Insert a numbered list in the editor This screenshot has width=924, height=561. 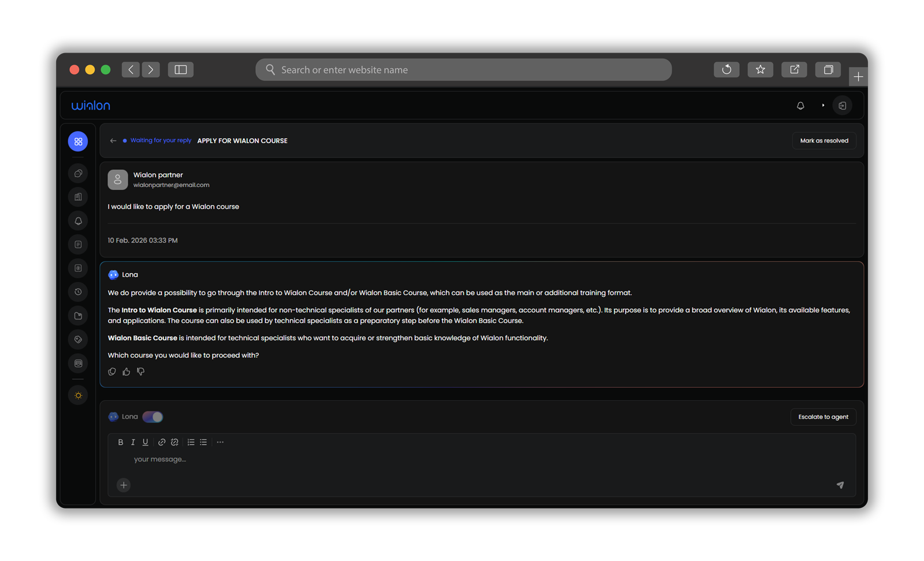click(x=191, y=442)
